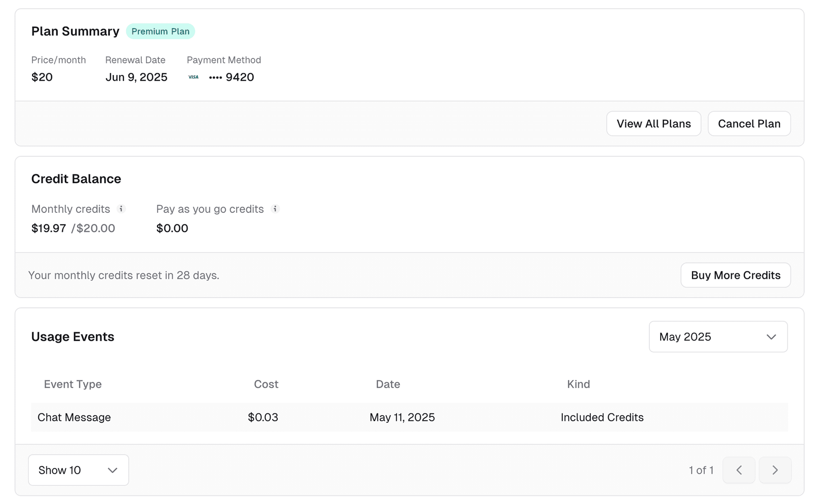
Task: Click the Kind column header
Action: click(x=578, y=384)
